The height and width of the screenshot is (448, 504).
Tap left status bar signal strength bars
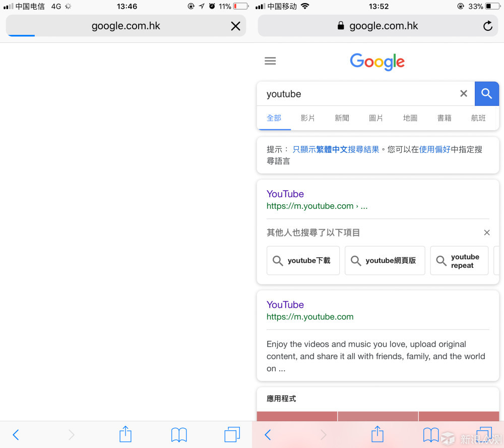click(x=9, y=6)
